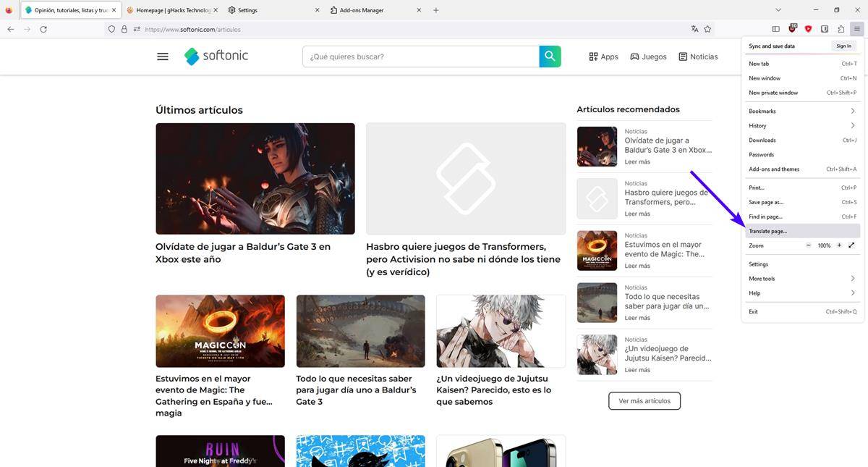Click the Reload page icon
868x467 pixels.
43,29
